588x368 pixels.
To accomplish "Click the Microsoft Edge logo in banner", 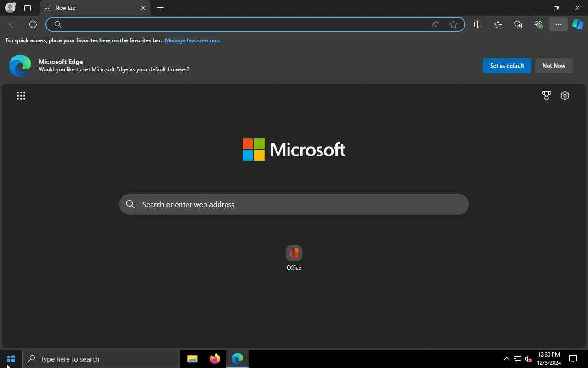I will coord(20,66).
